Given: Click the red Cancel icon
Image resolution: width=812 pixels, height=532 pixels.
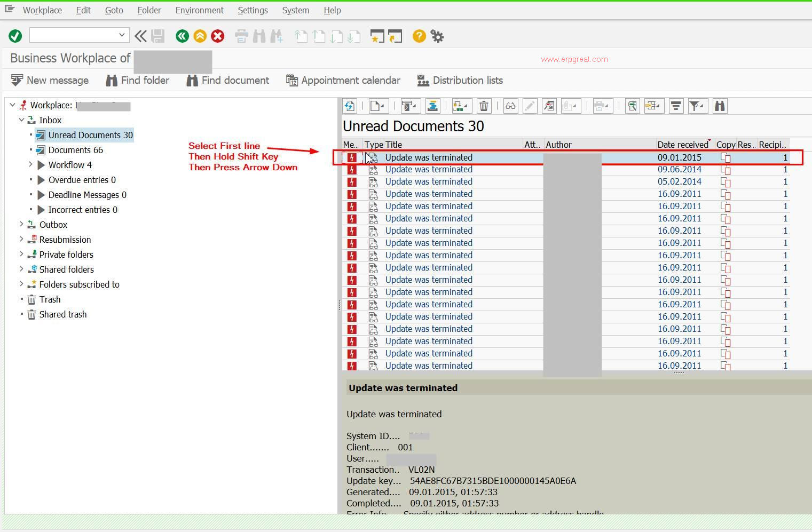Looking at the screenshot, I should coord(217,36).
